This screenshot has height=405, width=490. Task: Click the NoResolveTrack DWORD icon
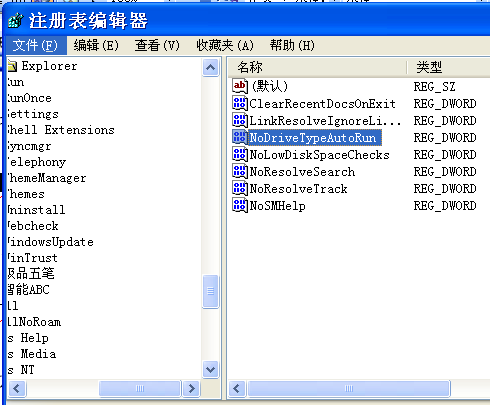click(240, 188)
